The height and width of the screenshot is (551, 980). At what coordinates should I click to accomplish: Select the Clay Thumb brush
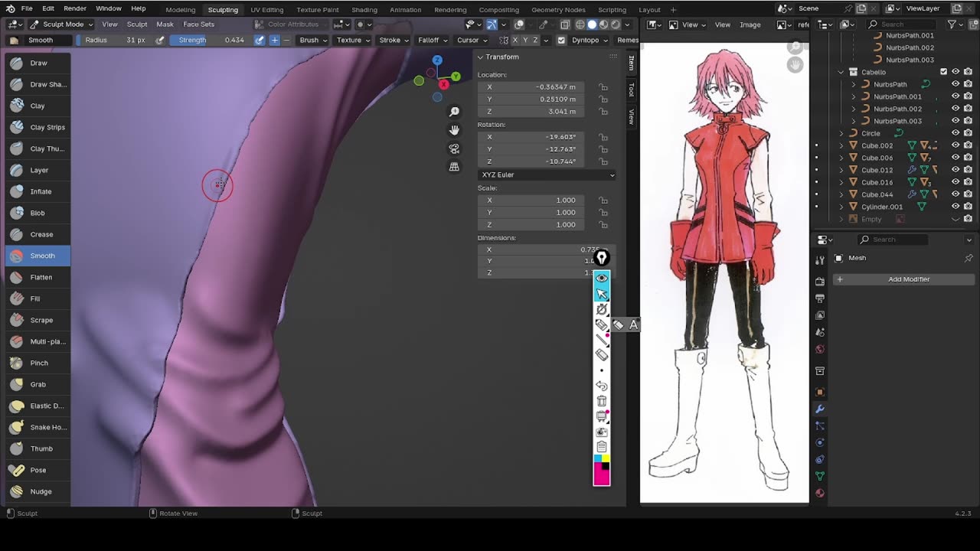[x=38, y=148]
